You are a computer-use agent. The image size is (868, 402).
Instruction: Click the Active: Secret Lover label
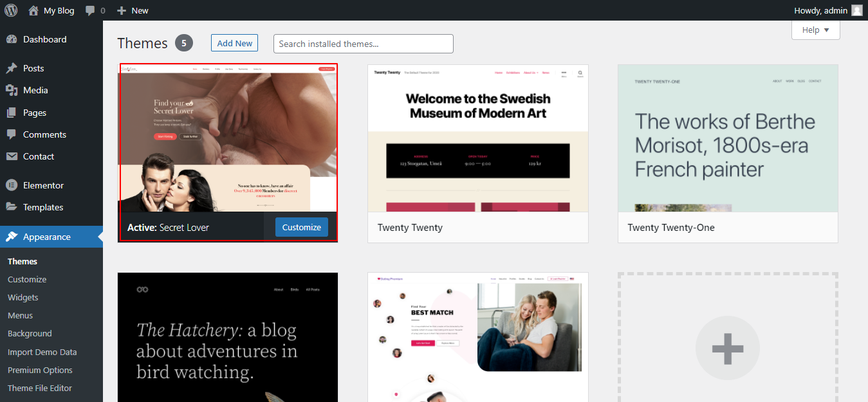(168, 228)
